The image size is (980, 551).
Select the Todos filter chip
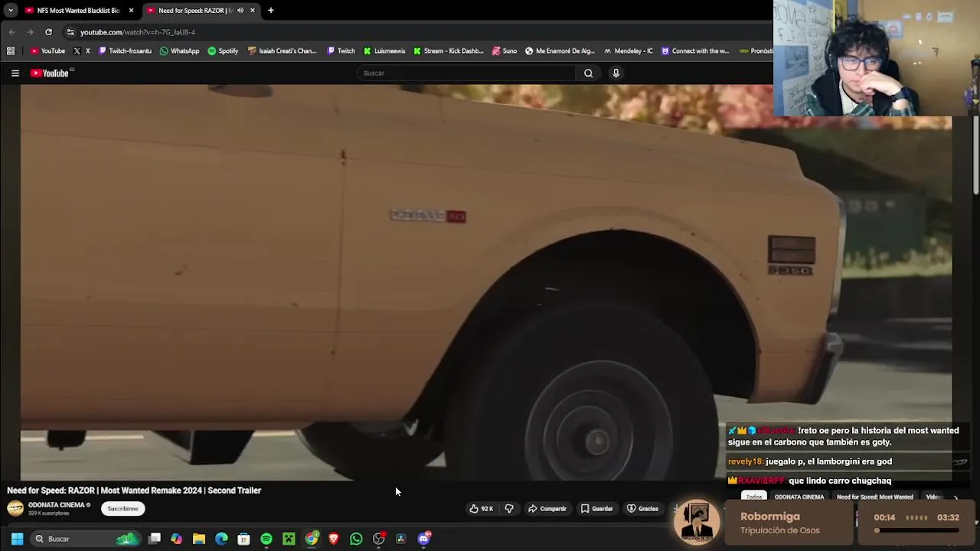point(754,497)
